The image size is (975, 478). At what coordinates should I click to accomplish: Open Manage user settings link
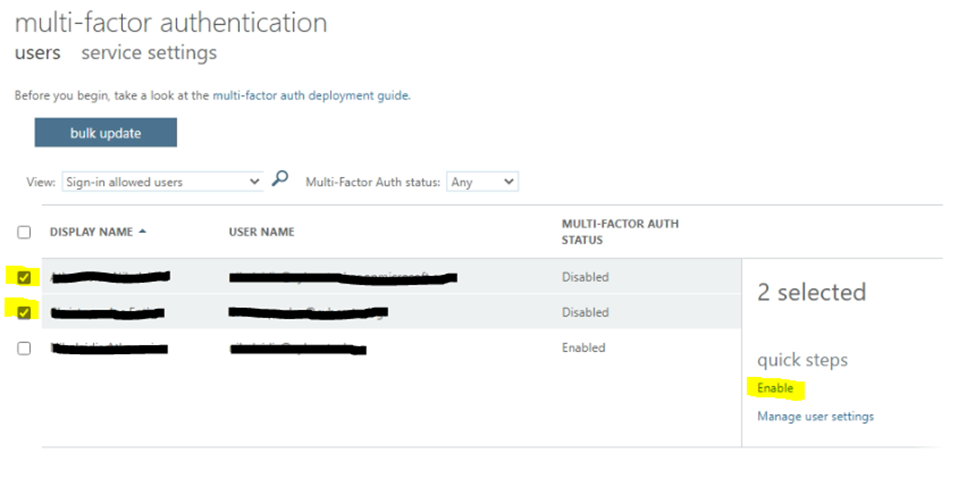pyautogui.click(x=815, y=416)
